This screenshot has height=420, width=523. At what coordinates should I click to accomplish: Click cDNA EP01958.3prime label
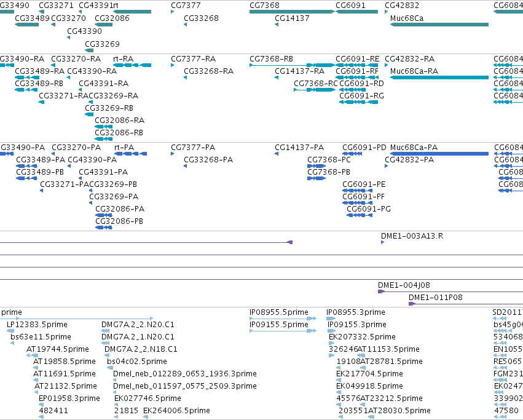(x=69, y=398)
